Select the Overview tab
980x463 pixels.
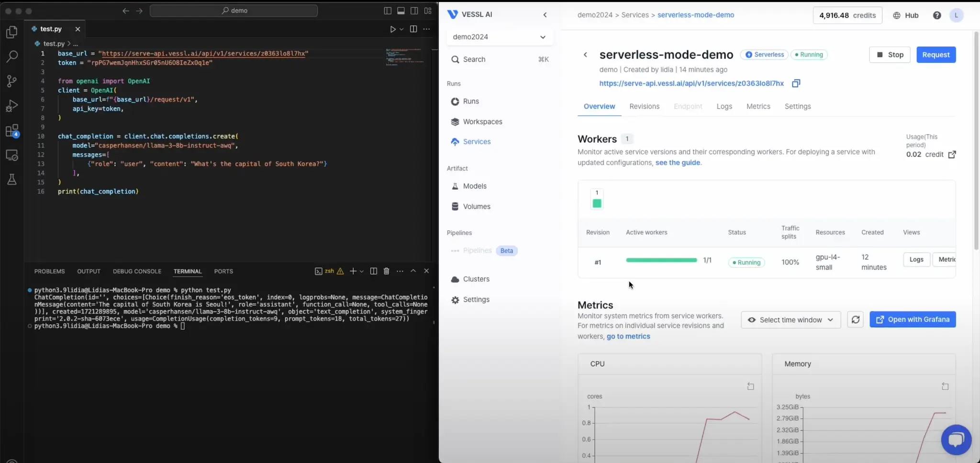click(x=599, y=106)
